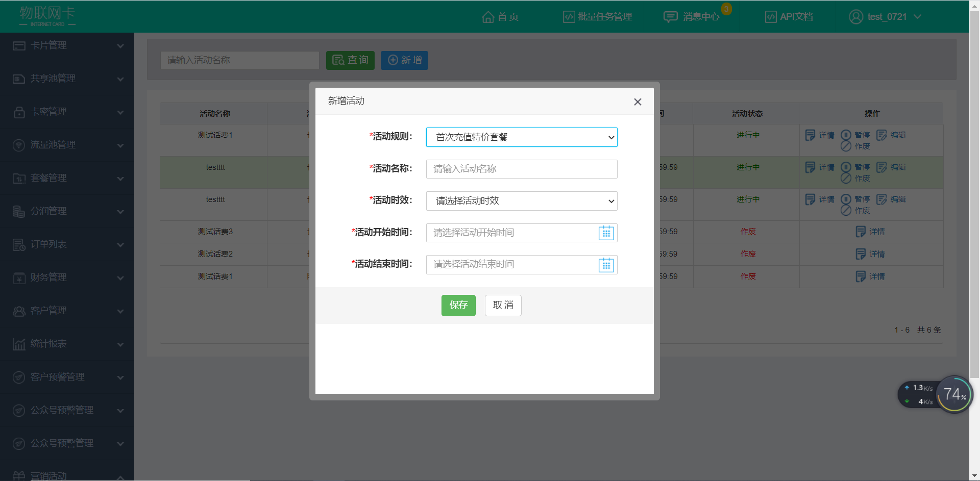980x481 pixels.
Task: Click the batch task management icon
Action: click(x=569, y=17)
